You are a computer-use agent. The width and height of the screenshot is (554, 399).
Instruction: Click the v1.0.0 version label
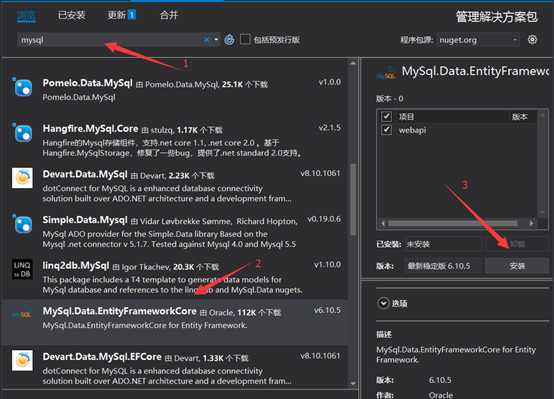pos(330,82)
